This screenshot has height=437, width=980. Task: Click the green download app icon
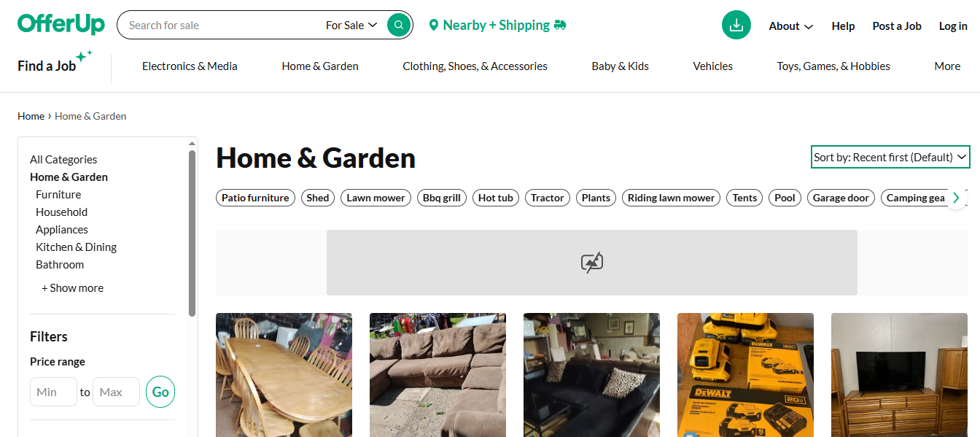tap(736, 25)
